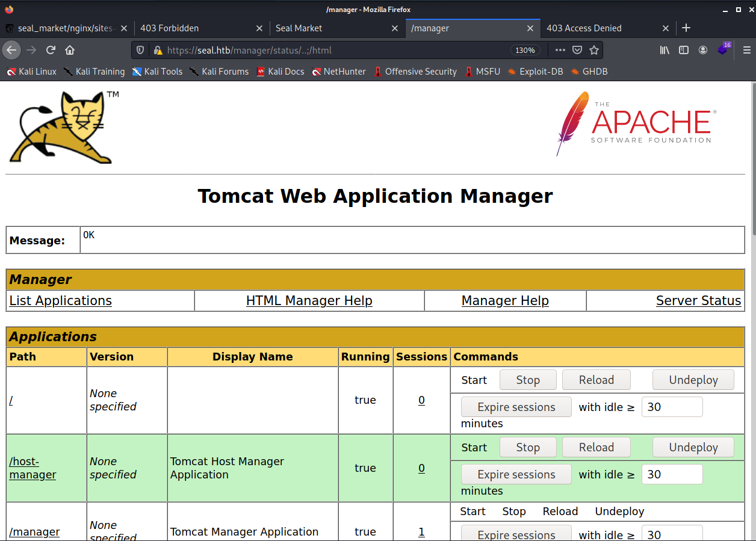Click idle minutes field for root app

[x=672, y=407]
